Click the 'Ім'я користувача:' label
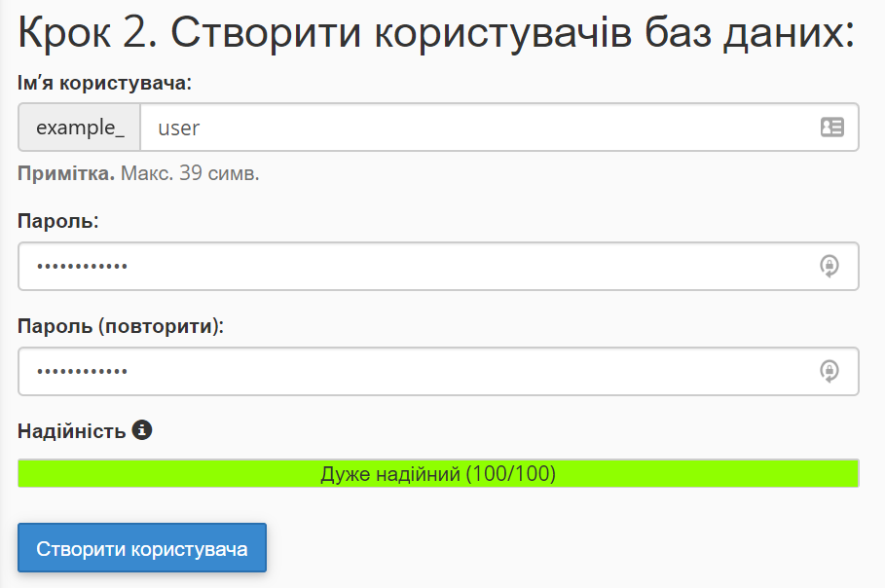This screenshot has height=588, width=885. tap(104, 83)
